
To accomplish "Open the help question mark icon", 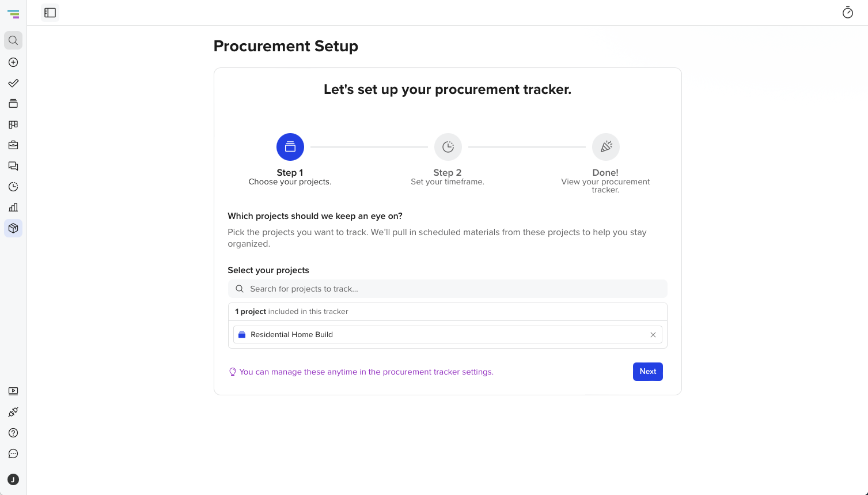I will 13,433.
